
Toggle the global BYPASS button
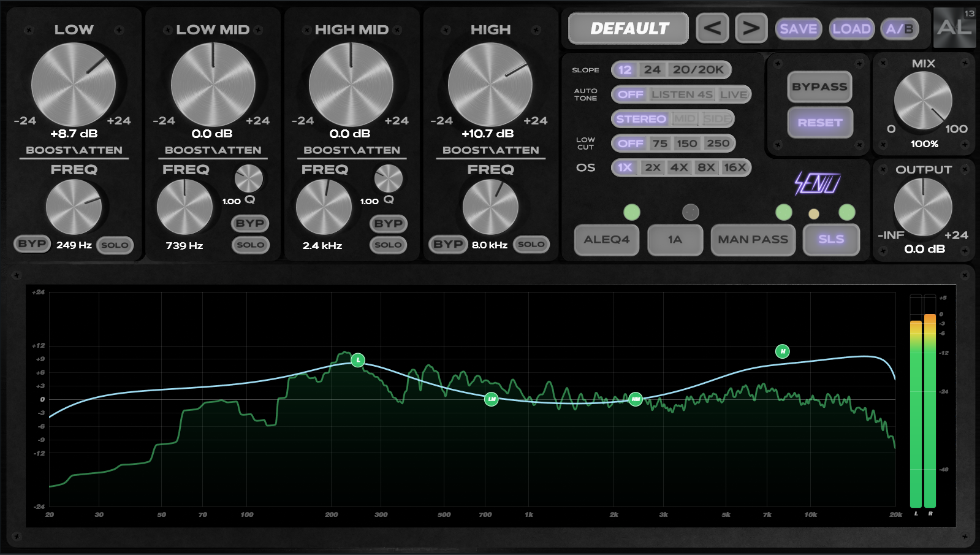coord(819,87)
